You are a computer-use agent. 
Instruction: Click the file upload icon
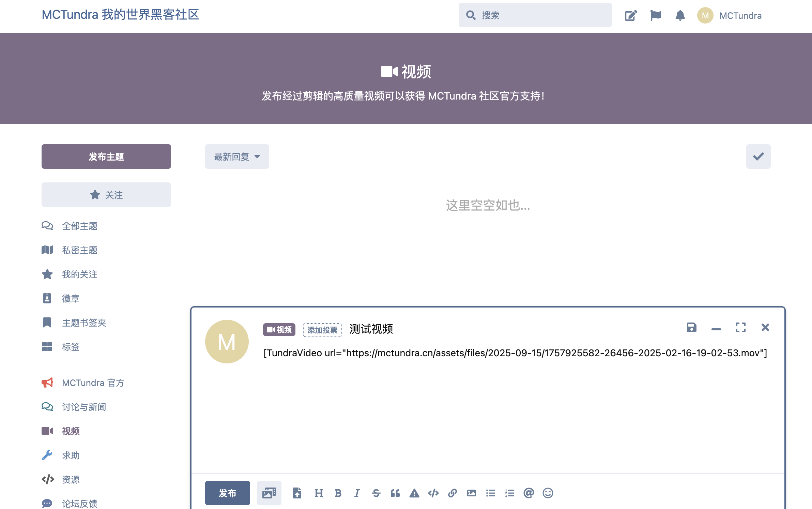point(297,493)
